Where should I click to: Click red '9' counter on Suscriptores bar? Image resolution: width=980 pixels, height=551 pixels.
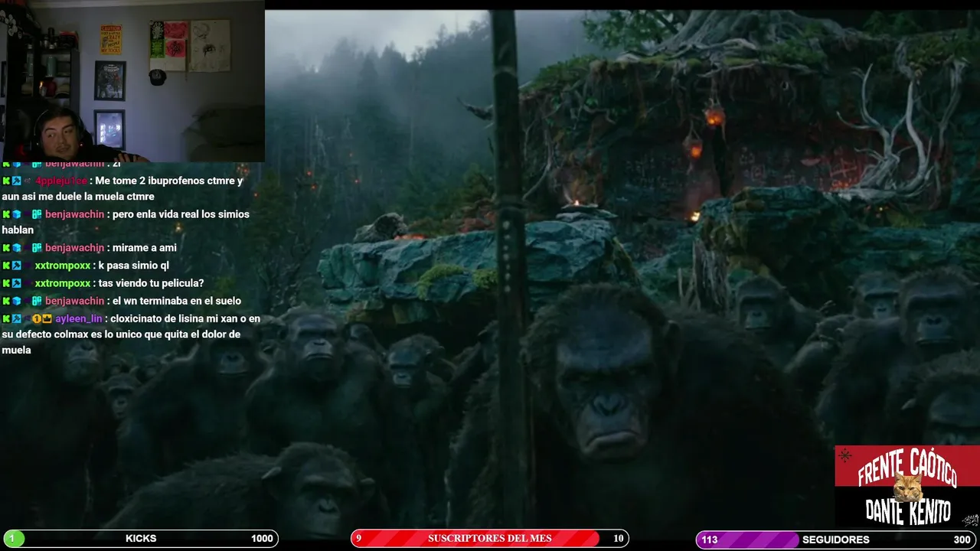pos(358,539)
